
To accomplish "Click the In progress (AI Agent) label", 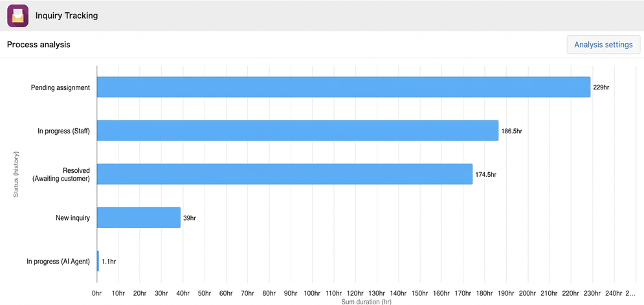I will [x=58, y=262].
